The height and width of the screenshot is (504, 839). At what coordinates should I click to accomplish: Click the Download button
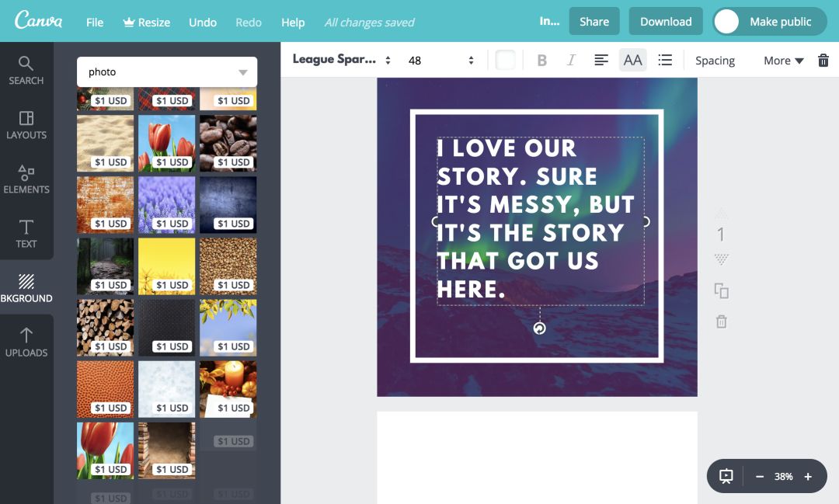pyautogui.click(x=666, y=22)
